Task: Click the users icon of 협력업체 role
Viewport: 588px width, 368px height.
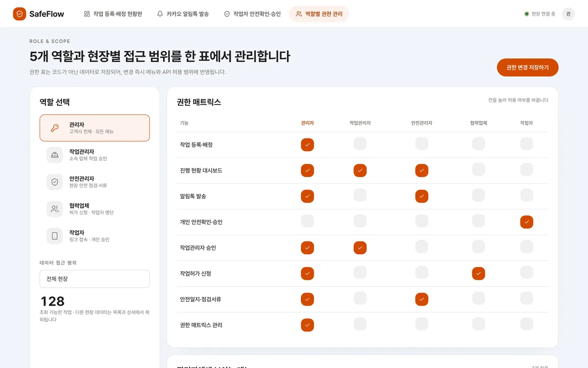Action: point(55,209)
